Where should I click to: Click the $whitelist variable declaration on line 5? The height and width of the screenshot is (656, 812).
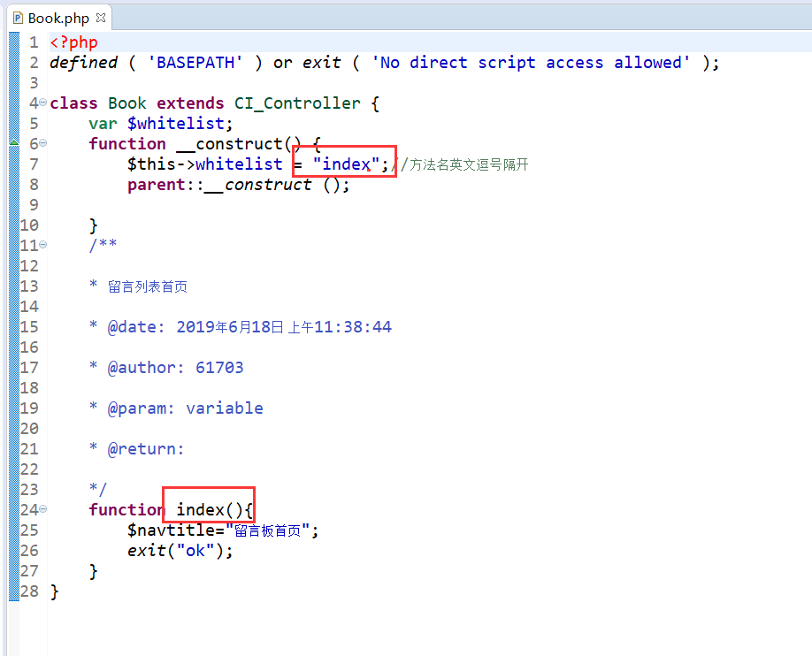(x=180, y=124)
